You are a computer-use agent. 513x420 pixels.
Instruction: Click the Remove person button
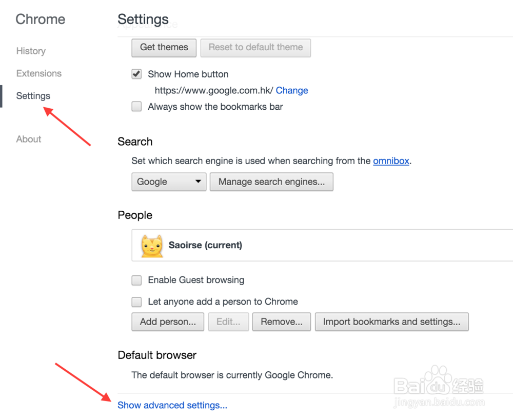tap(281, 322)
